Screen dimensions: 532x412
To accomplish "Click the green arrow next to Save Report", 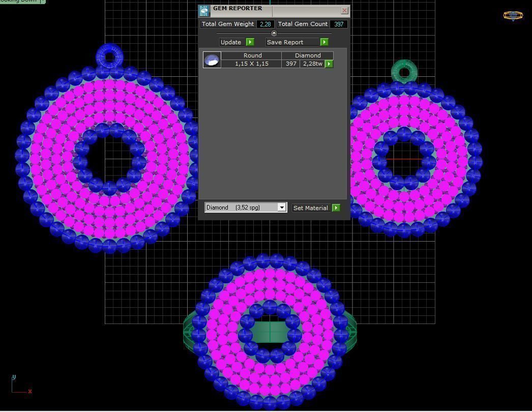I will (x=324, y=42).
